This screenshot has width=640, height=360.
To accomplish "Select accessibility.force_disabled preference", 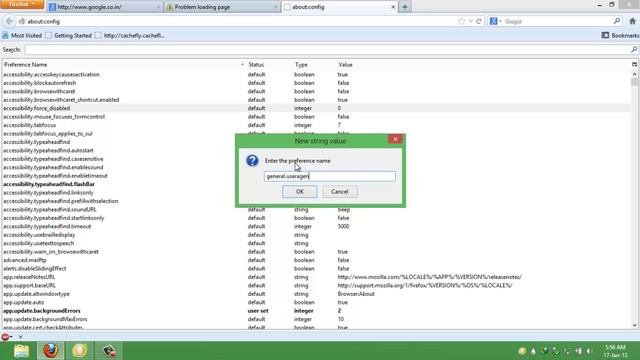I will 37,108.
